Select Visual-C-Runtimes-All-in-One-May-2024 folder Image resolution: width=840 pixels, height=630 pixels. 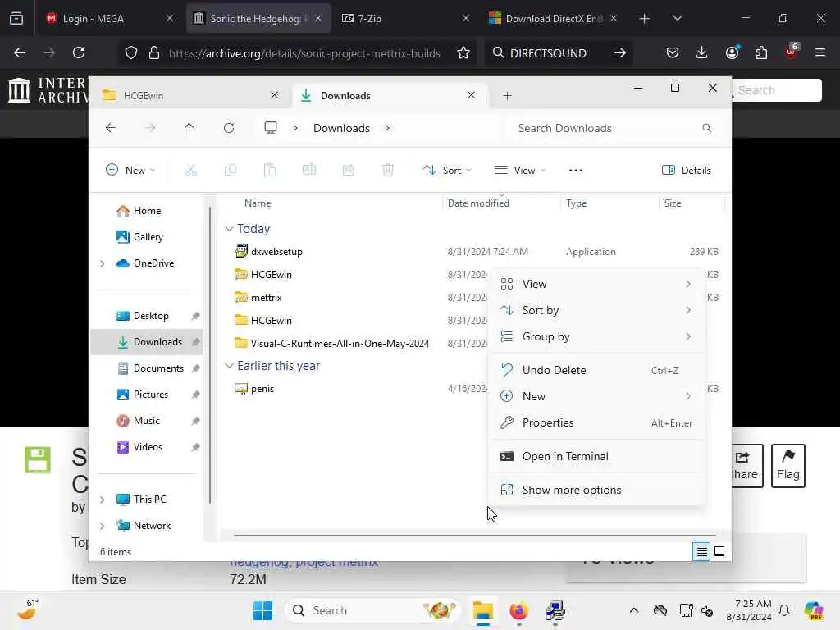point(340,344)
